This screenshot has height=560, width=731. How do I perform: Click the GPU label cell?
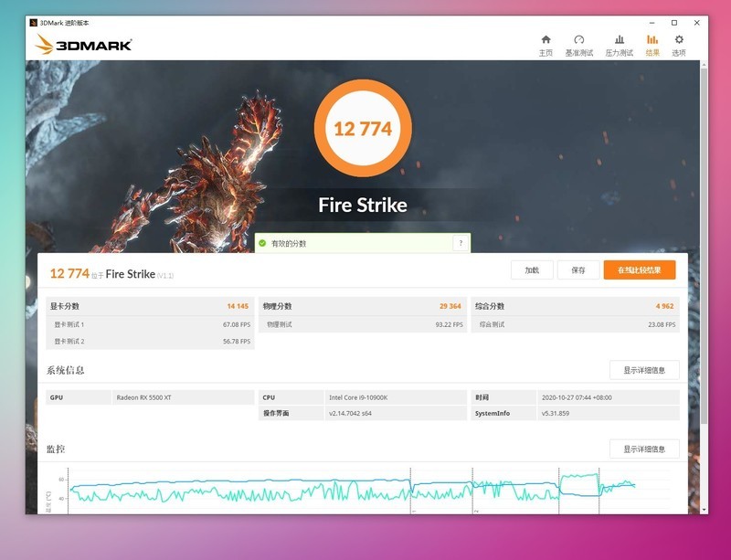coord(79,397)
